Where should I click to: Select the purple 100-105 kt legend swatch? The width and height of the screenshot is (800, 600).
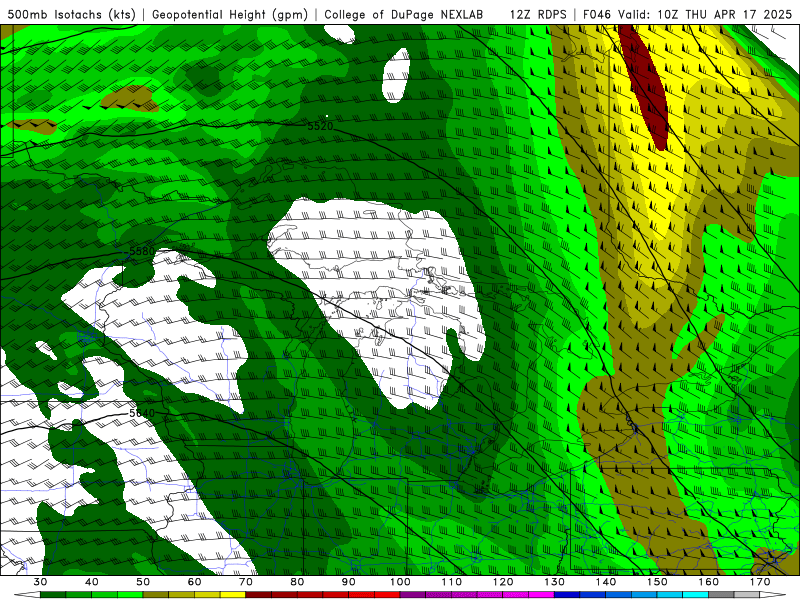[413, 595]
